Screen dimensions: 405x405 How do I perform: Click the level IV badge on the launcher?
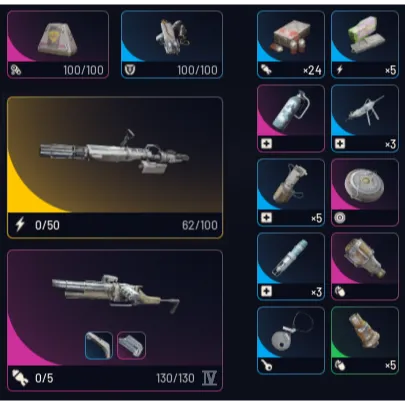pyautogui.click(x=209, y=378)
